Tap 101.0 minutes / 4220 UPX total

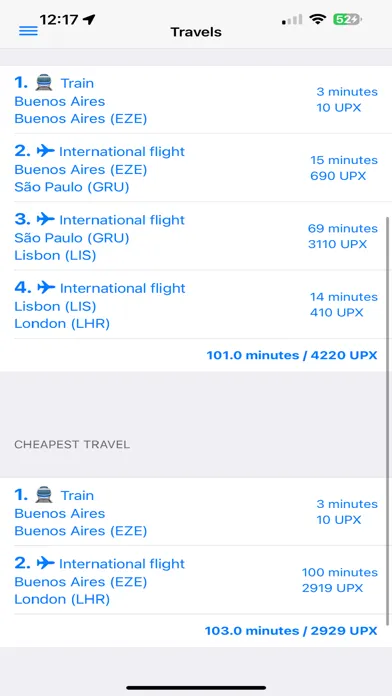292,355
